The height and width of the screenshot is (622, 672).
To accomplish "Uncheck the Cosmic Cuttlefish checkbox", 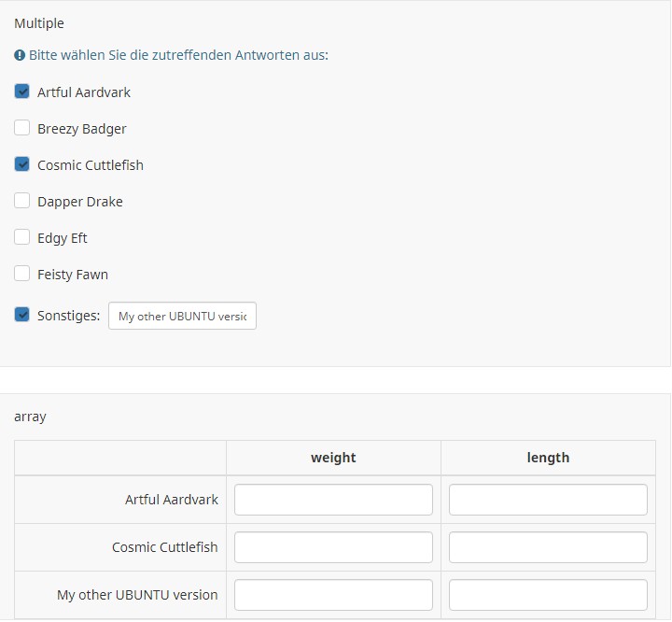I will (22, 164).
